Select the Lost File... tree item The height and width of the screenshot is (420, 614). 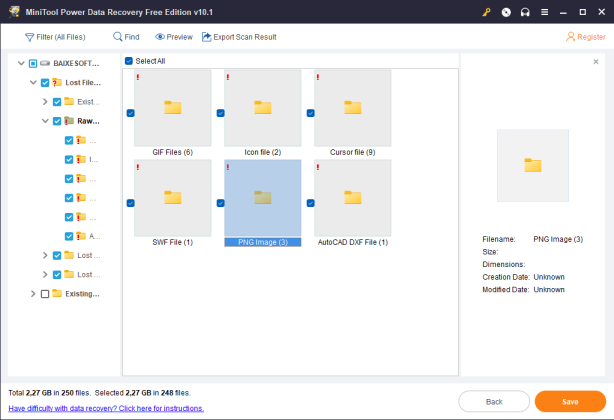coord(83,83)
